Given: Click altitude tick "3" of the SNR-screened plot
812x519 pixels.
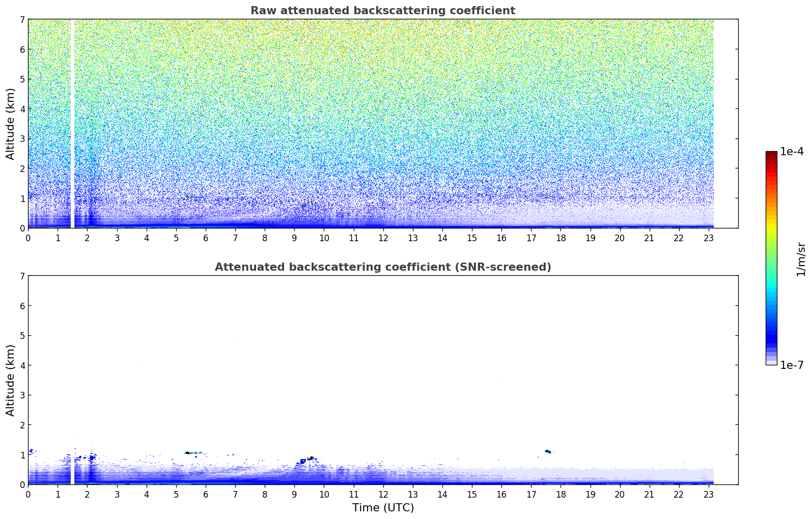Looking at the screenshot, I should [x=22, y=395].
